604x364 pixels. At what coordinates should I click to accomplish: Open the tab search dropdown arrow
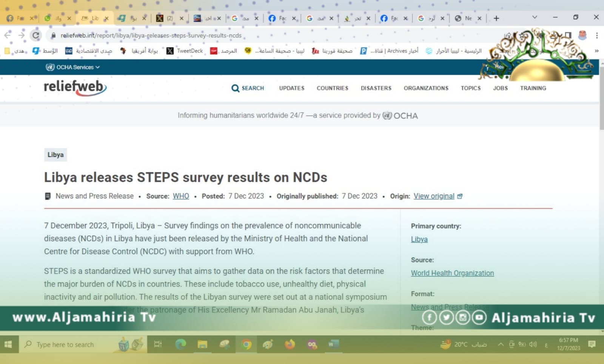pos(535,17)
